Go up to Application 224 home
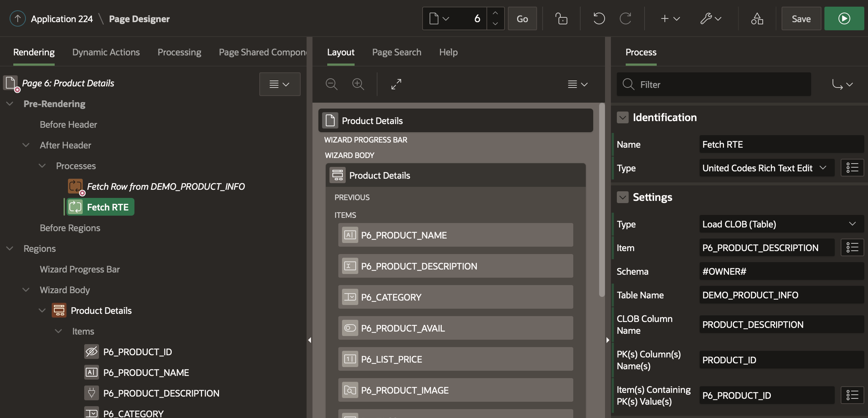Viewport: 868px width, 418px height. (x=17, y=18)
